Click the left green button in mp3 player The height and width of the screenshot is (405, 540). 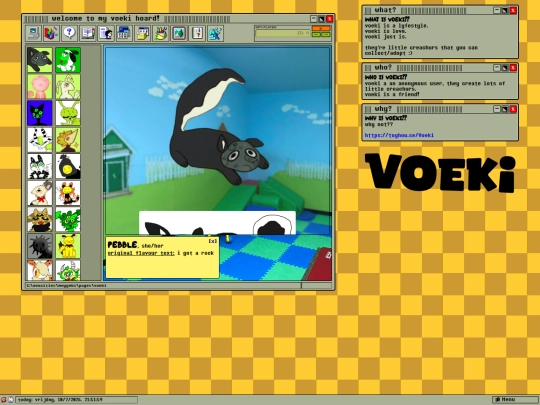tap(316, 34)
